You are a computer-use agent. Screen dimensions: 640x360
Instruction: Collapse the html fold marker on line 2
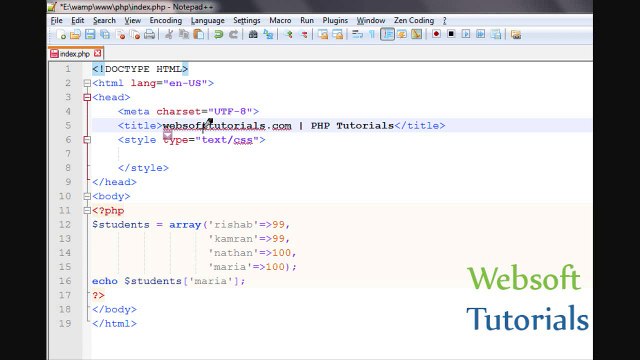pos(87,83)
